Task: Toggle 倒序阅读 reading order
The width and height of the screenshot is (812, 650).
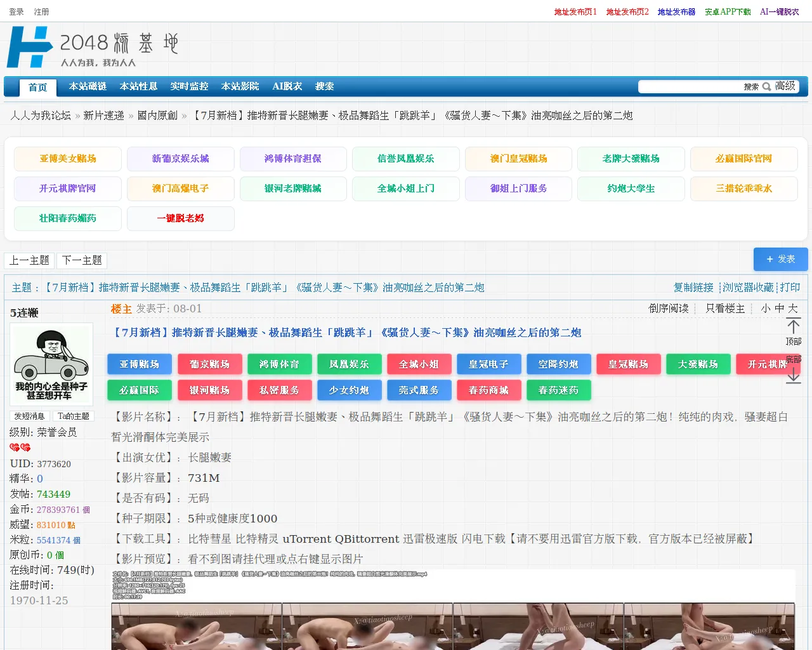Action: 668,308
